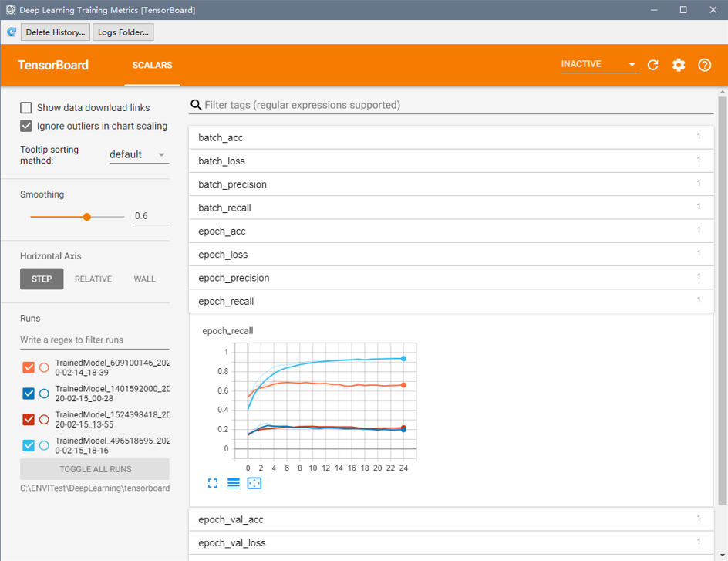Click the refresh icon beside Delete History
This screenshot has width=728, height=561.
coord(12,32)
